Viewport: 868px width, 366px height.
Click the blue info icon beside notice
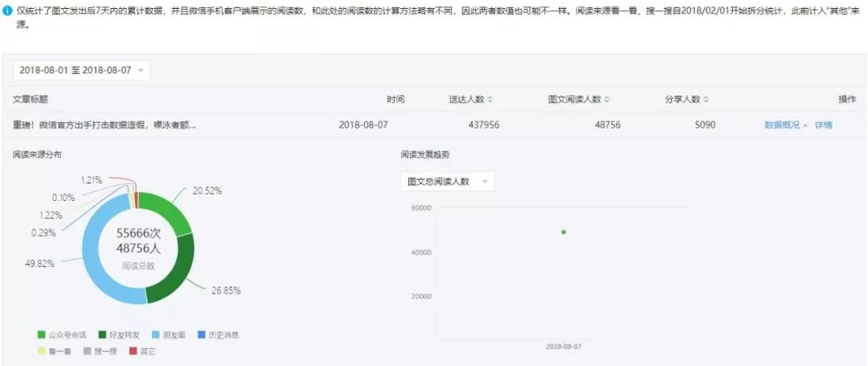[x=7, y=11]
